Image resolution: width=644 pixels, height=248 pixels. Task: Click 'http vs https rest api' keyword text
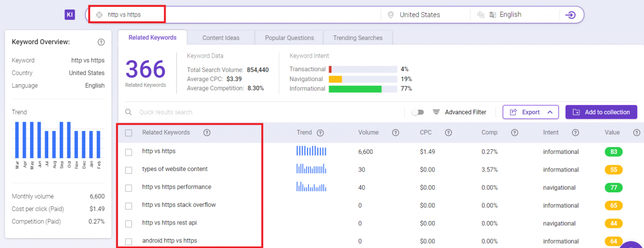pyautogui.click(x=169, y=223)
